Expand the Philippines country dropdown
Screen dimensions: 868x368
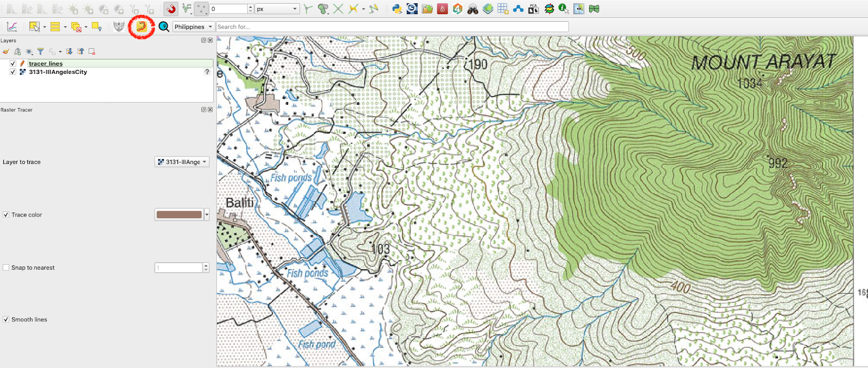tap(193, 27)
